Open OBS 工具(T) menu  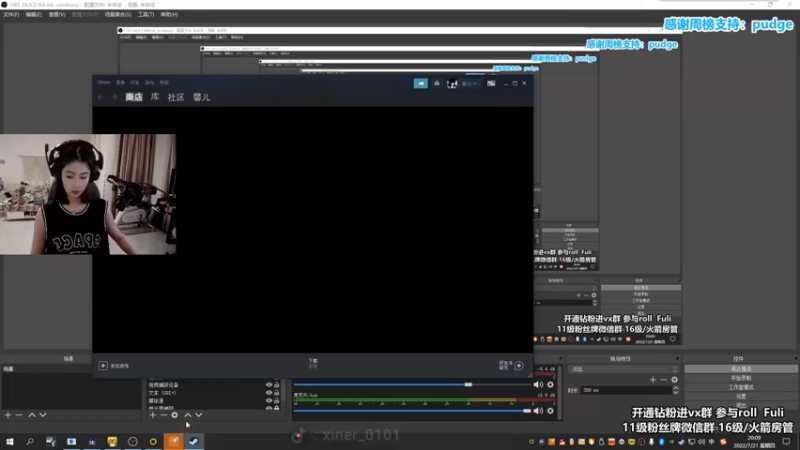pyautogui.click(x=146, y=14)
